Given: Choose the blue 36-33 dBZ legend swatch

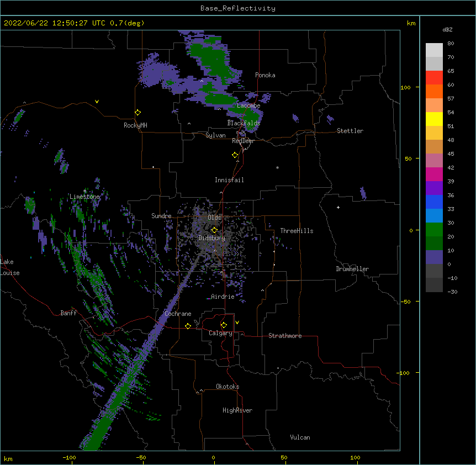Looking at the screenshot, I should tap(434, 202).
